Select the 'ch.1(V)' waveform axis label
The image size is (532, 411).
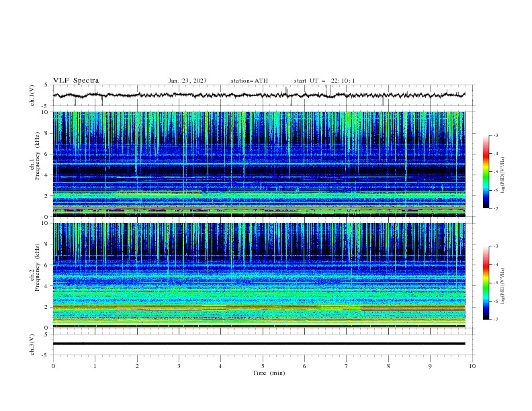[32, 95]
